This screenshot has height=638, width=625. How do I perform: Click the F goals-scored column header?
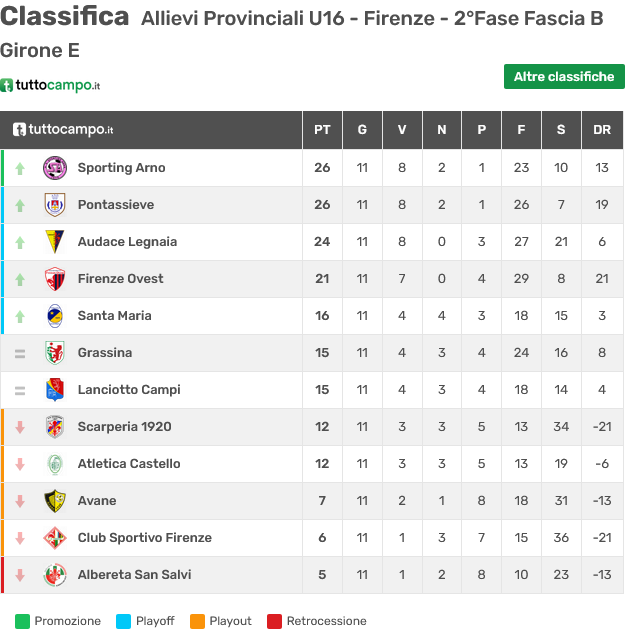coord(521,130)
